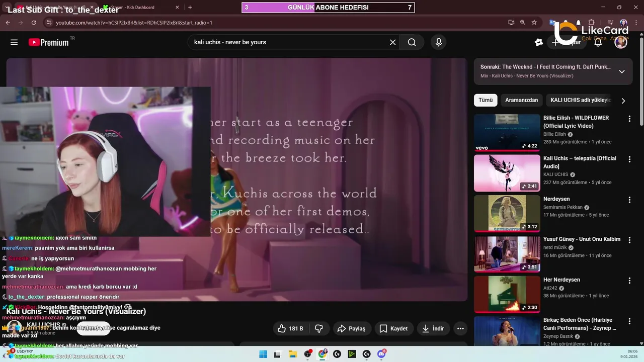
Task: Go to YouTube Premium home logo
Action: (x=48, y=42)
